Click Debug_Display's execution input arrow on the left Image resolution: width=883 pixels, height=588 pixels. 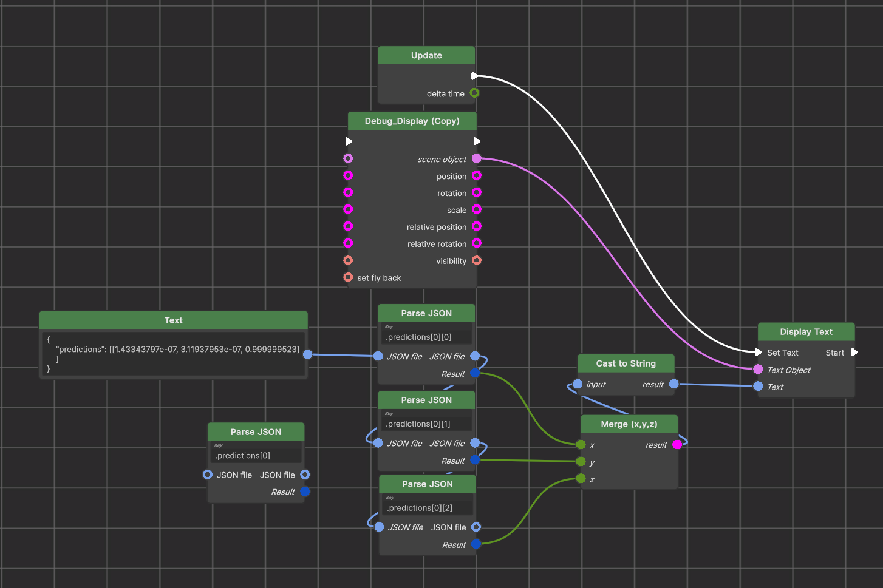pos(349,141)
